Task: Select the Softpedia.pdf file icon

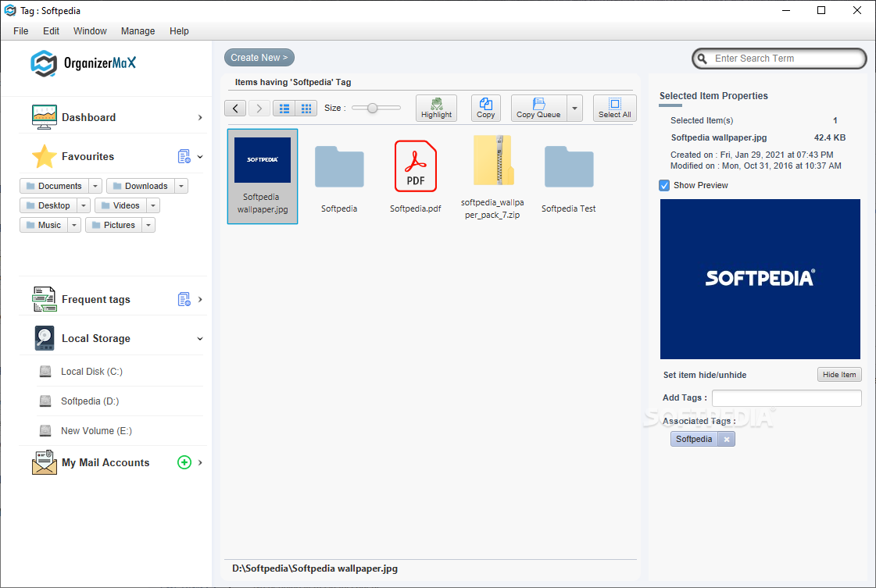Action: click(x=416, y=166)
